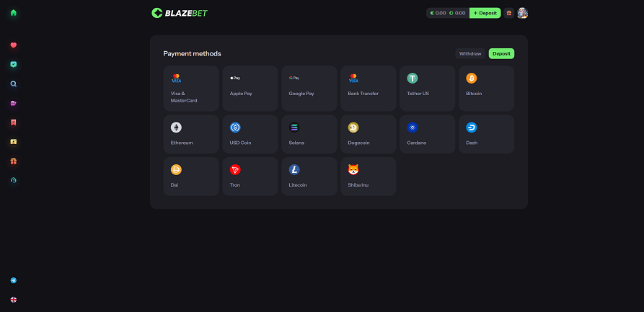Click the BlazeBet logo
This screenshot has width=644, height=312.
(180, 13)
